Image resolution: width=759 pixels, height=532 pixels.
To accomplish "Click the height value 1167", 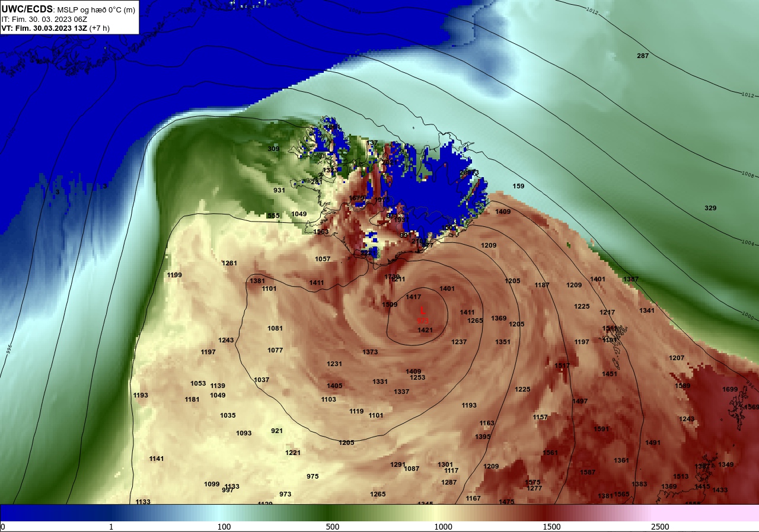I will click(x=473, y=498).
